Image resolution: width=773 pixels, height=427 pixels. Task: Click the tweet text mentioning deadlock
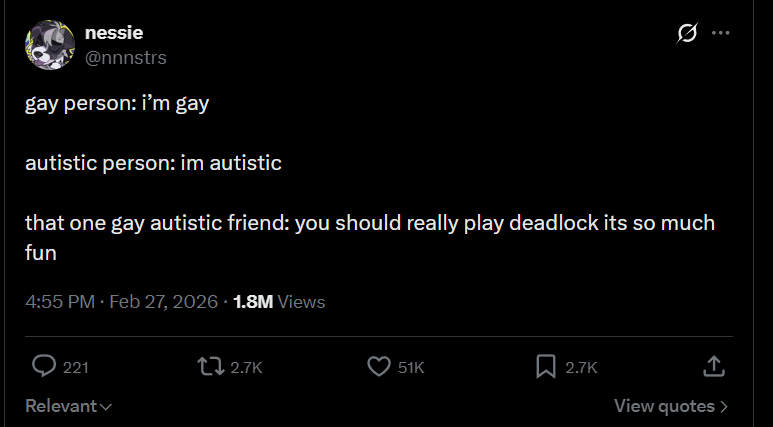(370, 238)
